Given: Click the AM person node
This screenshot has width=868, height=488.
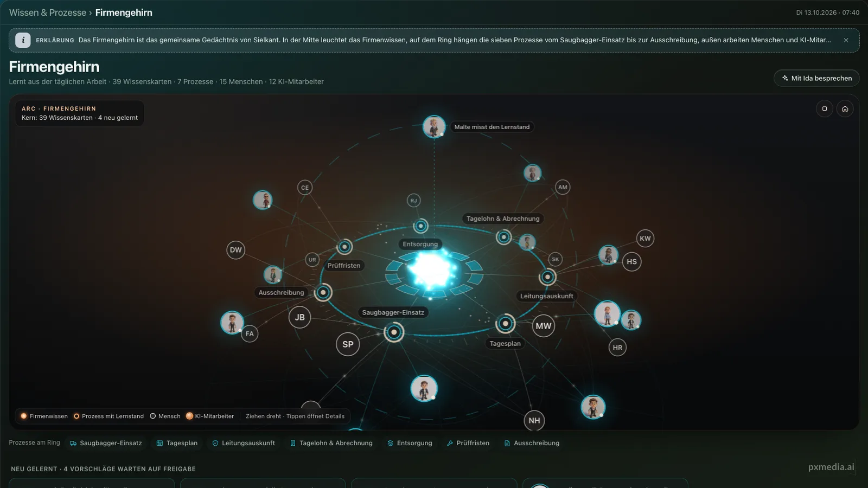Looking at the screenshot, I should coord(563,187).
